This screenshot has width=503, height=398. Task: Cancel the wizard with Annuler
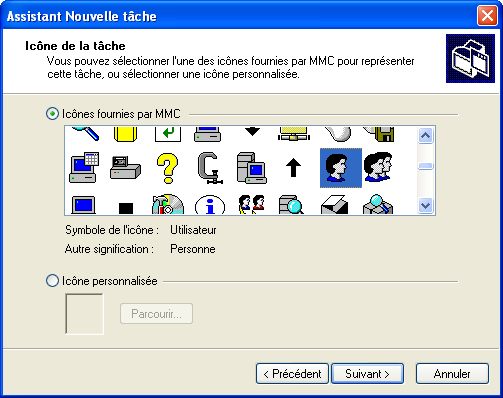point(452,374)
